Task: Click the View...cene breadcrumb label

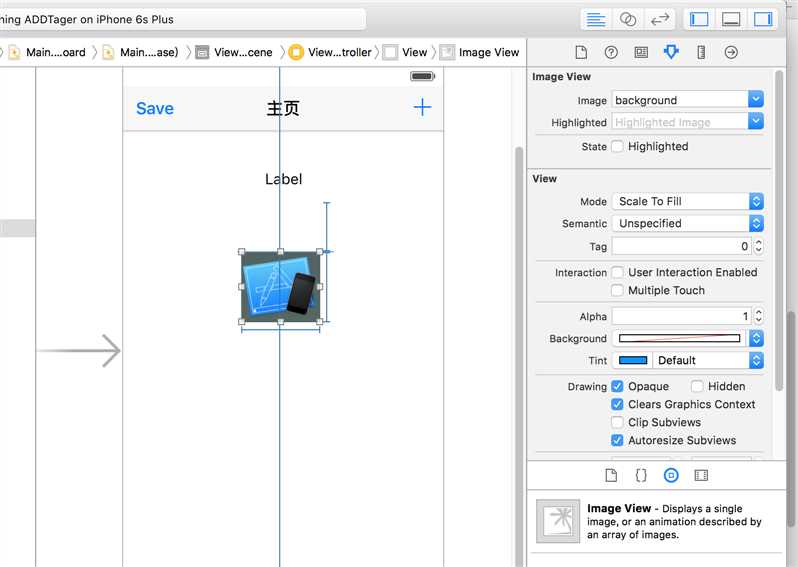Action: (243, 52)
